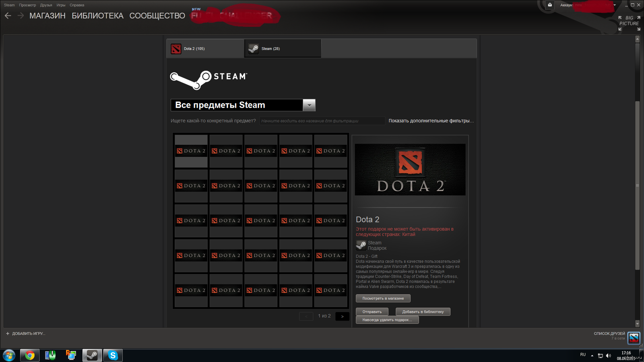Click the Steam taskbar icon

pyautogui.click(x=92, y=355)
